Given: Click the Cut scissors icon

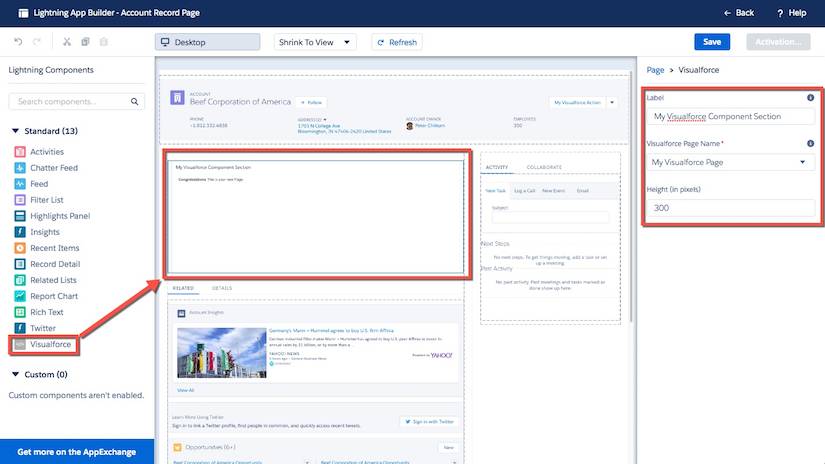Looking at the screenshot, I should tap(67, 42).
